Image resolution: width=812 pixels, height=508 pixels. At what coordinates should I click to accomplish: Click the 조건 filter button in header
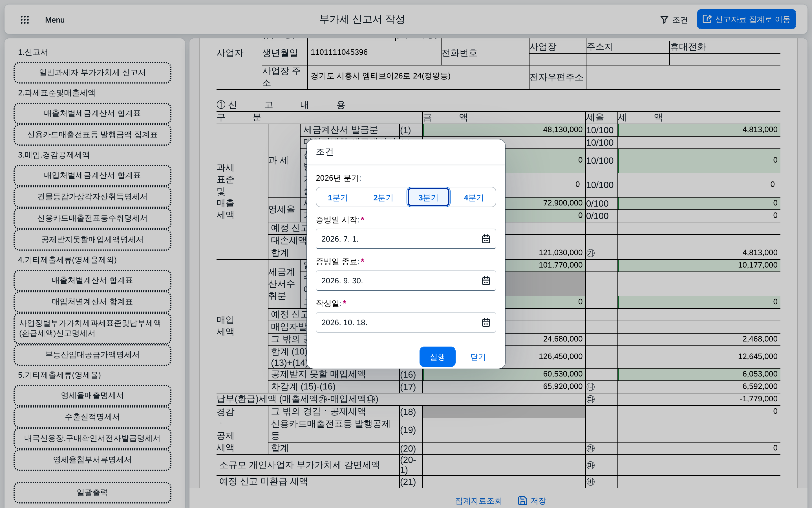click(x=674, y=20)
